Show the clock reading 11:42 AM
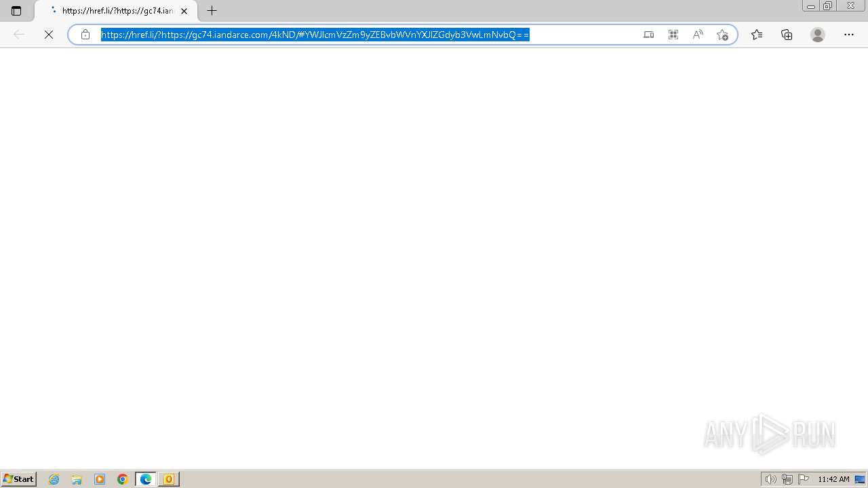Viewport: 868px width, 488px height. [833, 479]
